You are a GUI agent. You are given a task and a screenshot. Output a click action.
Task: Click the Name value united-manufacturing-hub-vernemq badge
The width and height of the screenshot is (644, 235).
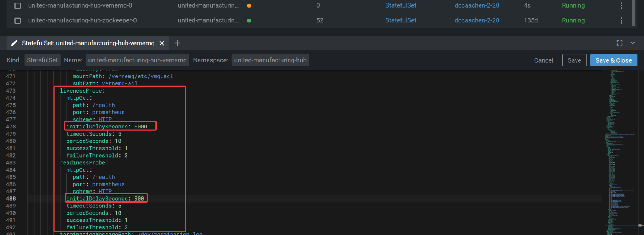pyautogui.click(x=137, y=60)
